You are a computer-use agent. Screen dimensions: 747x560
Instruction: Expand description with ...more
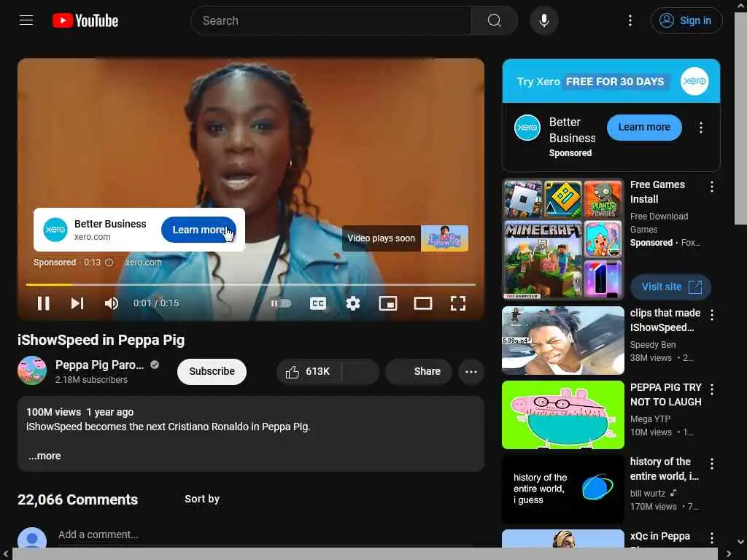(44, 456)
